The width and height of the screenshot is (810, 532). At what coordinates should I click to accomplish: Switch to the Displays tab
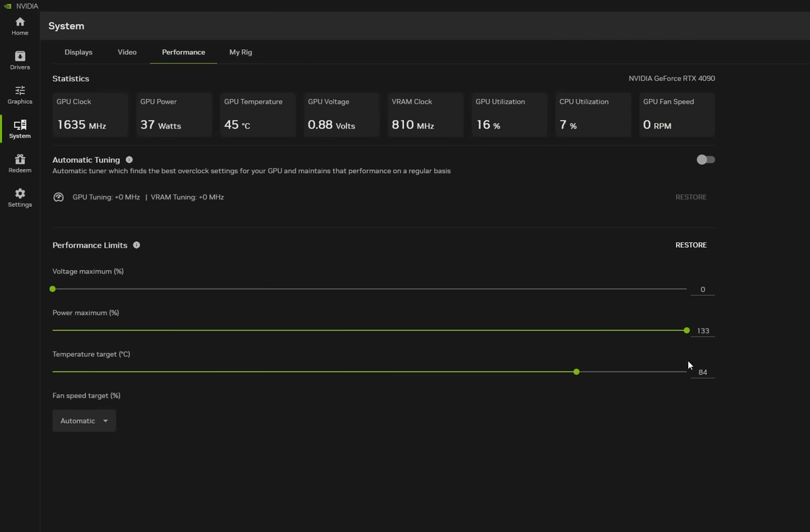(x=79, y=52)
